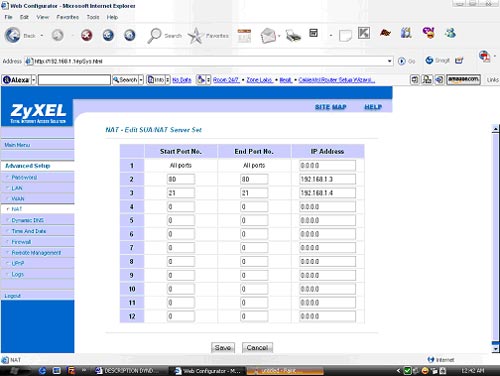500x376 pixels.
Task: Click the page scrollbar up arrow
Action: coord(496,129)
